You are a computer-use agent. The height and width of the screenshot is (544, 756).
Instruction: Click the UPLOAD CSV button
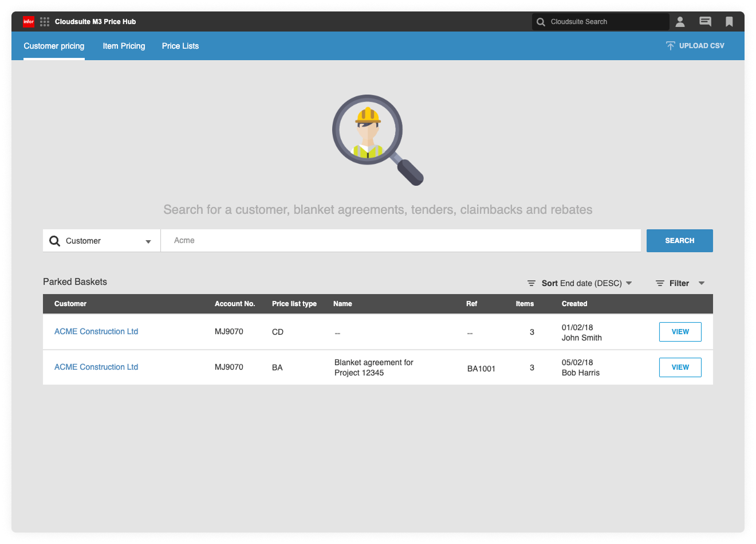(x=695, y=46)
